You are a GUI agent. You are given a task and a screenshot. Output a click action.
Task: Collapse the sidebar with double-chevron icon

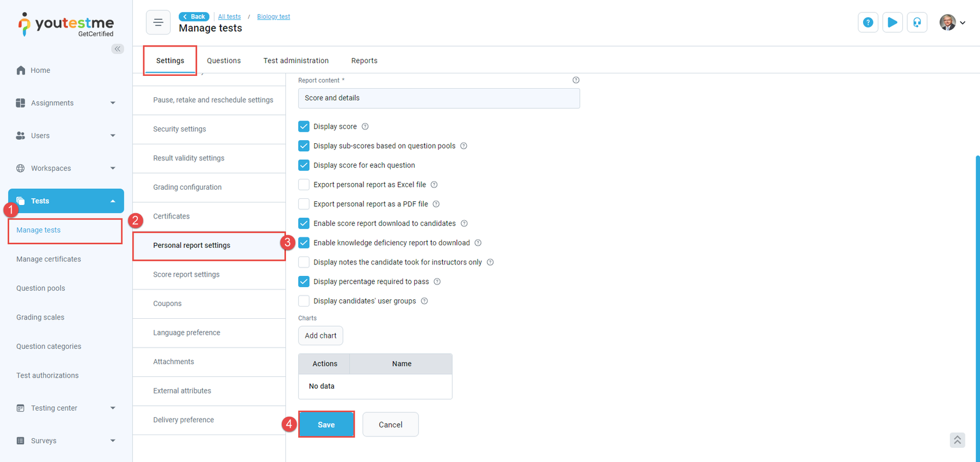[118, 49]
